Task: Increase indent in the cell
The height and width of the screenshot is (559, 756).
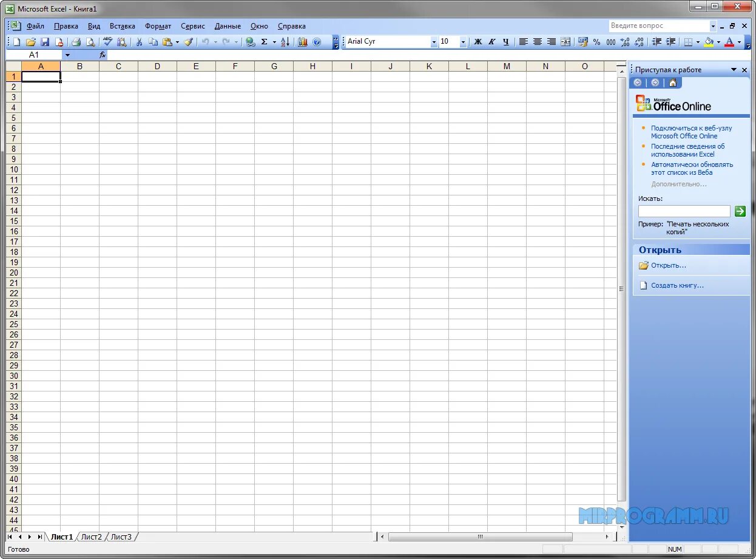Action: pyautogui.click(x=670, y=42)
